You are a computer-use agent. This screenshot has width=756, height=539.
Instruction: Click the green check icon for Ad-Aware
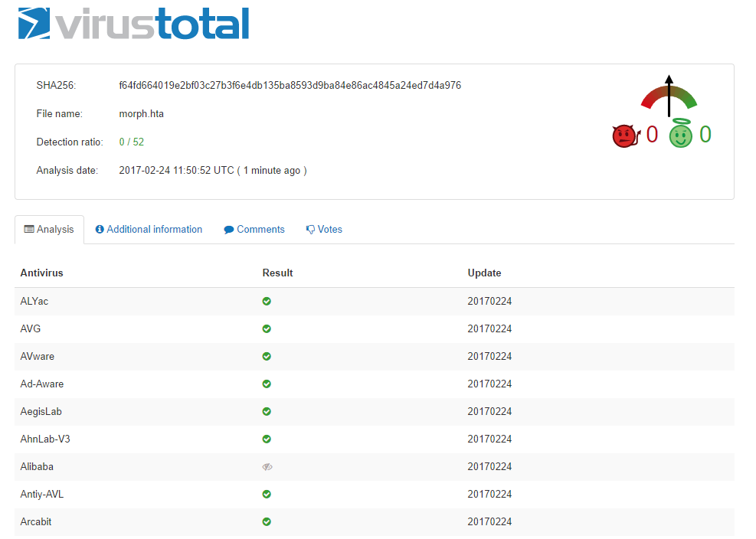point(267,384)
